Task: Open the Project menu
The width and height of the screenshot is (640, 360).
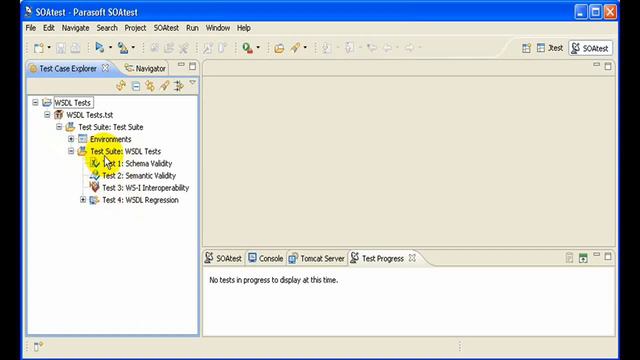Action: 135,28
